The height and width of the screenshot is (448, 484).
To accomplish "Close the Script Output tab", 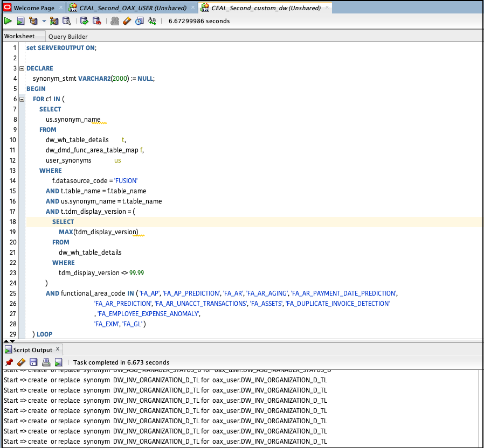I will (x=58, y=349).
